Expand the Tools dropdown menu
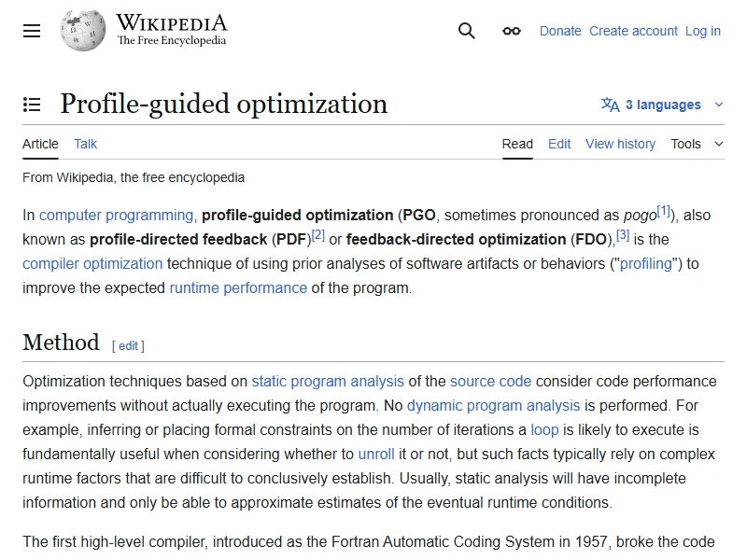The image size is (747, 560). click(697, 144)
